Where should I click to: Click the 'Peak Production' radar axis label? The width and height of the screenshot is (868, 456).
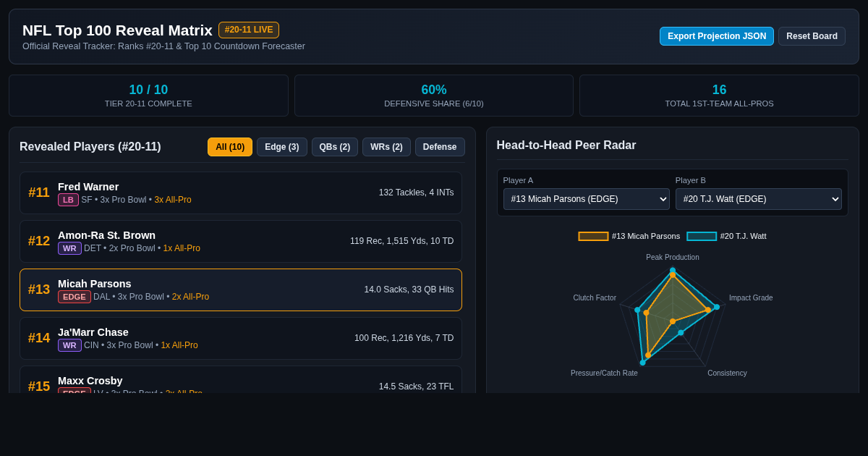click(x=673, y=257)
